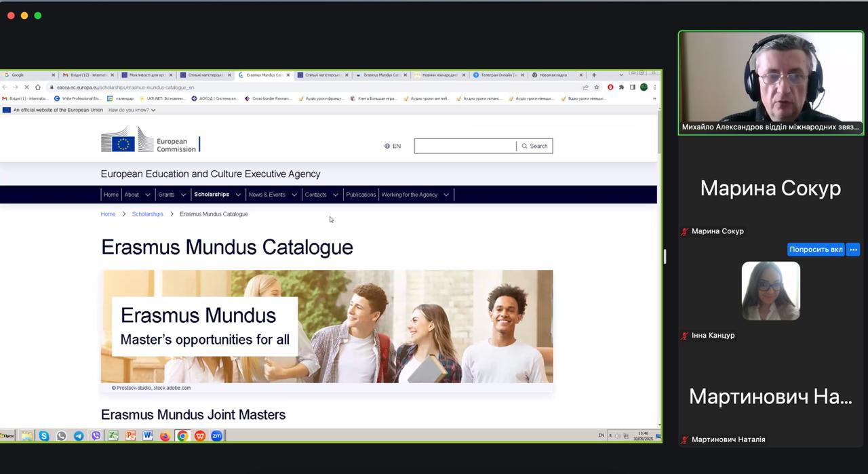The image size is (868, 474).
Task: Open the календар bookmark
Action: (x=121, y=98)
